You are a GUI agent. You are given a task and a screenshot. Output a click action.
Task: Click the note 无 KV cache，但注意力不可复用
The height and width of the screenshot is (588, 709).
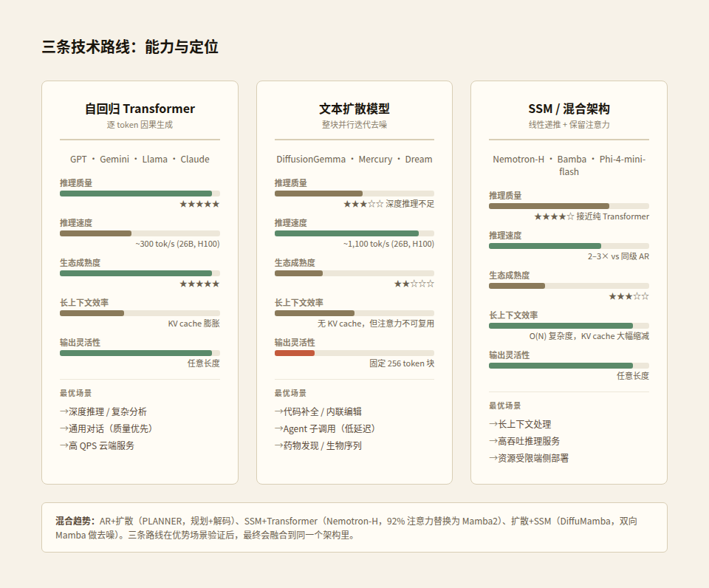375,324
